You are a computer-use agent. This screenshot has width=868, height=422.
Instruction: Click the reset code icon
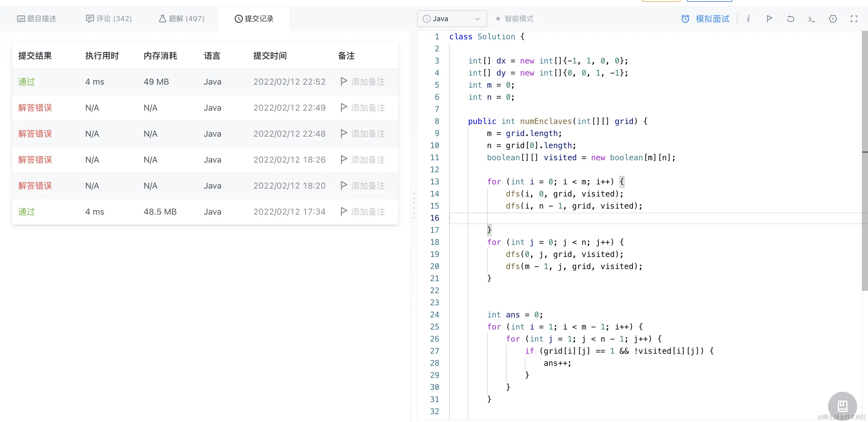(790, 19)
